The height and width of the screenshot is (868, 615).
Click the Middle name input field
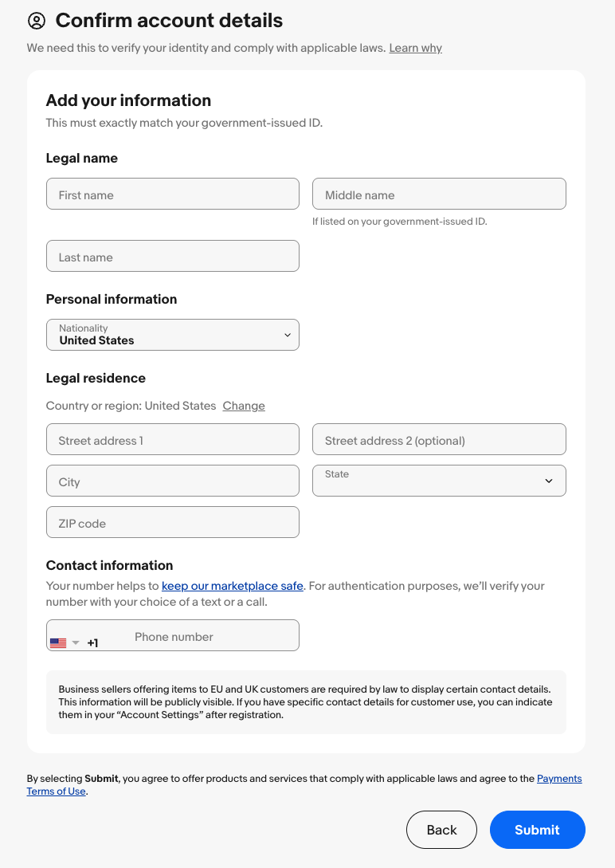[x=439, y=193]
